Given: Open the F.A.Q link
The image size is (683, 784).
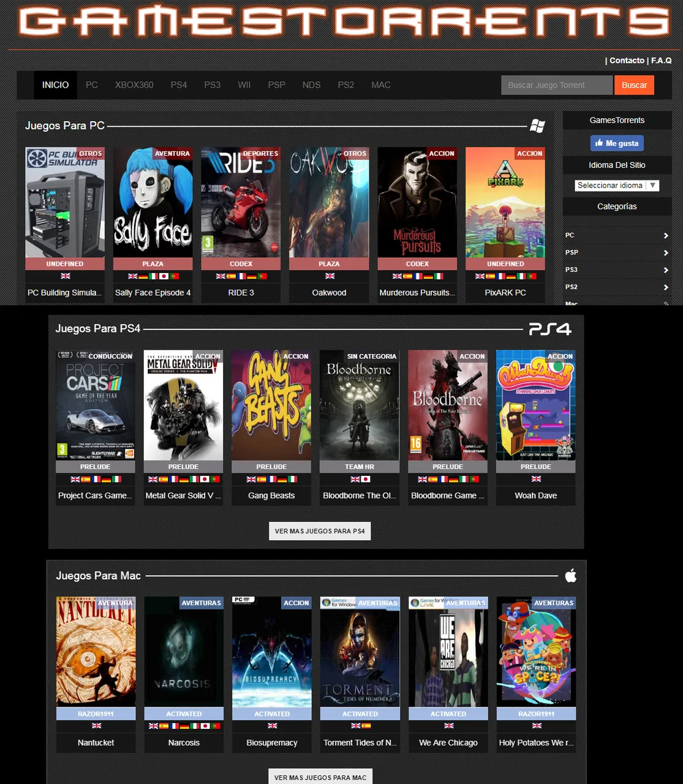Looking at the screenshot, I should (x=661, y=61).
